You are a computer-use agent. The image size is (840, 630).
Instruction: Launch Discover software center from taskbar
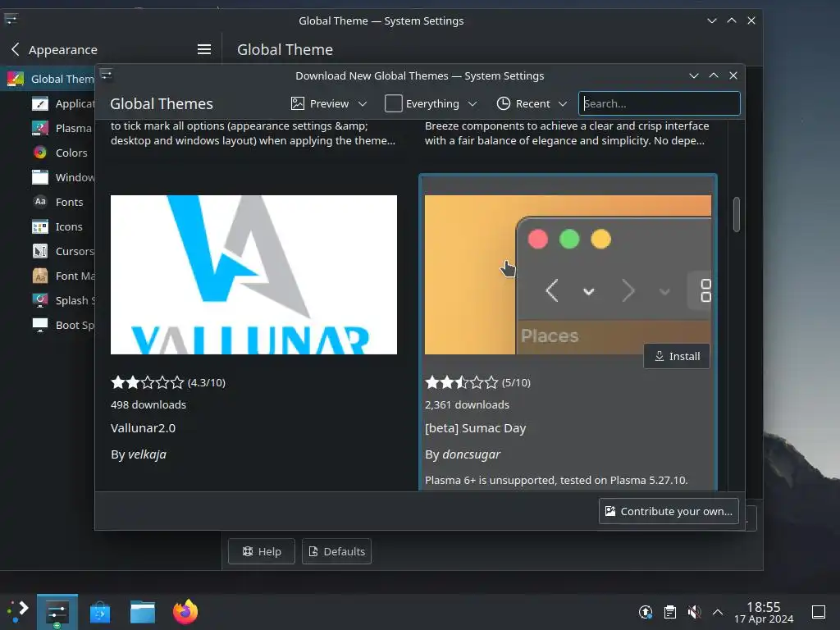tap(99, 612)
